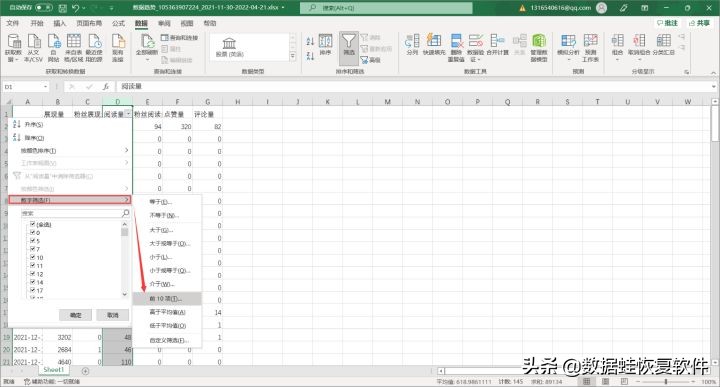Open the ribbon display options icon
The width and height of the screenshot is (720, 387).
(x=645, y=8)
